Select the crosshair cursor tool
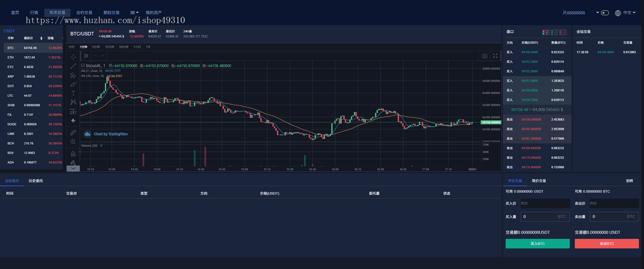 pos(73,56)
